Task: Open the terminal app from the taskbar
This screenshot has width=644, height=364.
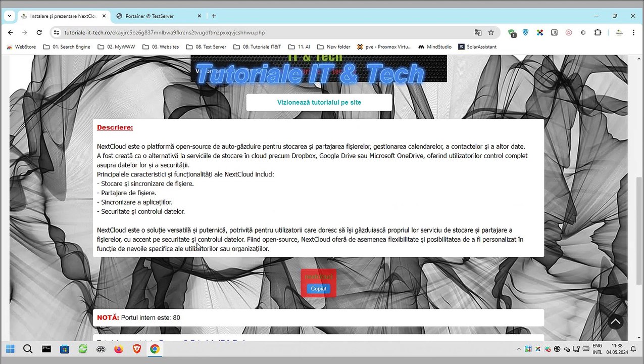Action: 46,349
